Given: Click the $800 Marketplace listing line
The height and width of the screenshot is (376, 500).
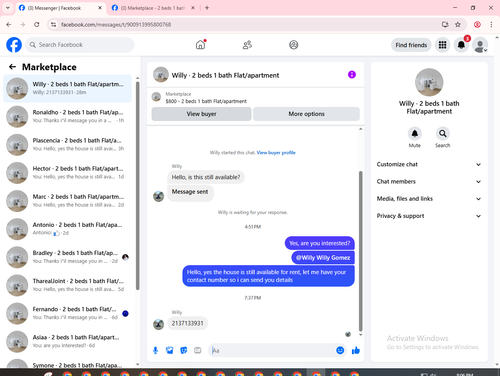Looking at the screenshot, I should coord(206,101).
